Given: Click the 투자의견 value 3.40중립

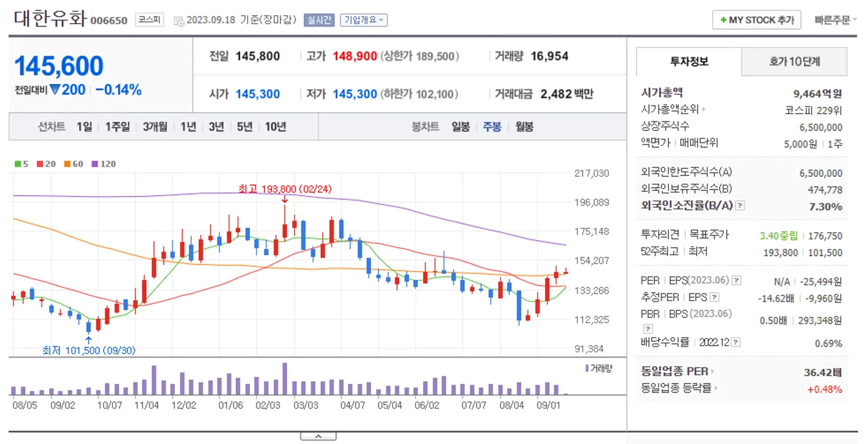Looking at the screenshot, I should pyautogui.click(x=779, y=236).
